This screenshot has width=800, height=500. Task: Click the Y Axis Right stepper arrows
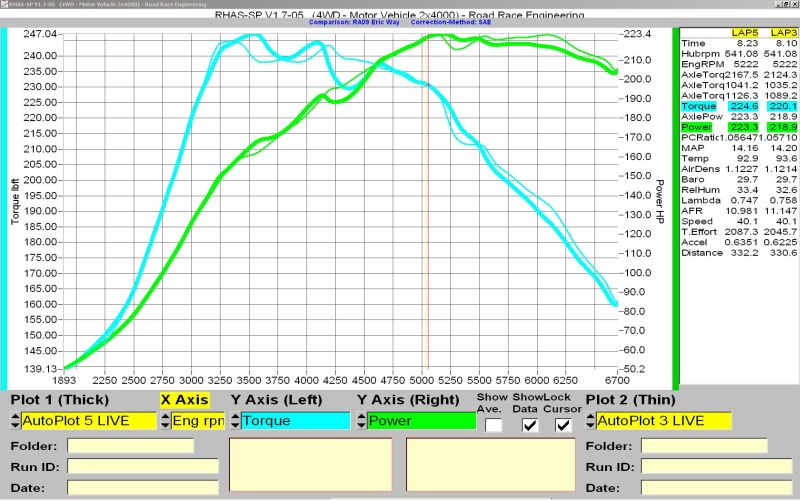click(361, 421)
